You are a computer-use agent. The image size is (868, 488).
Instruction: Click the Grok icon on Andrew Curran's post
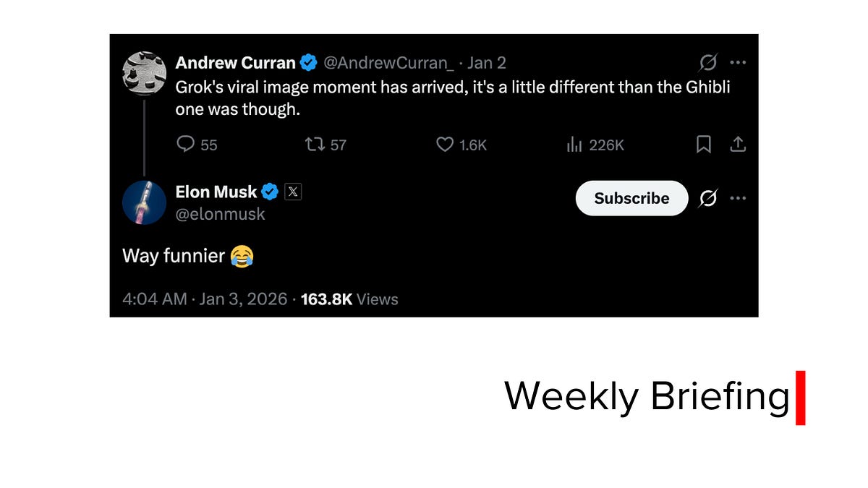pyautogui.click(x=708, y=63)
